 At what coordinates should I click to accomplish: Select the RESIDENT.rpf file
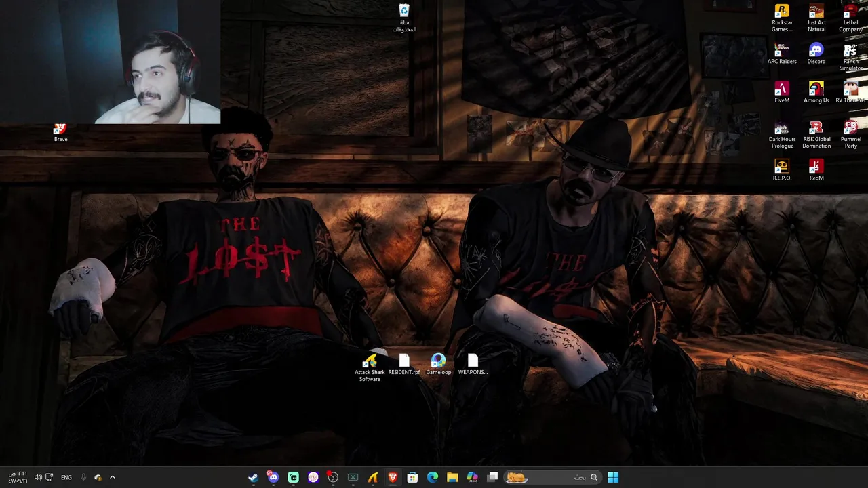[x=404, y=365]
